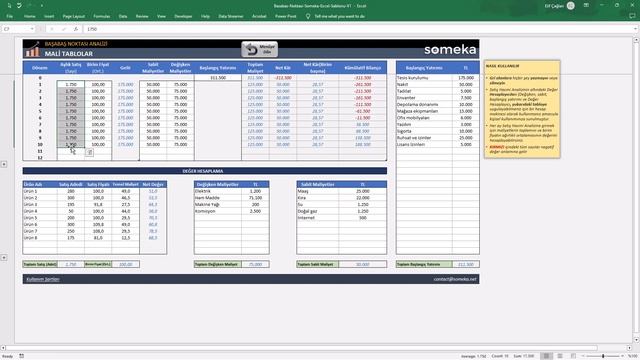Viewport: 640px width, 360px height.
Task: Adjust the zoom slider handle
Action: coord(603,356)
